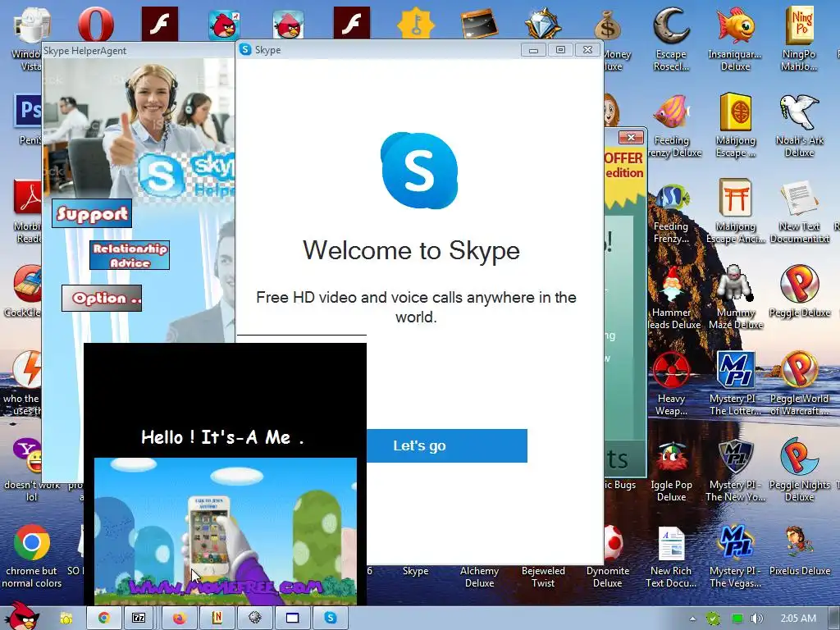The image size is (840, 630).
Task: Select the Bejeweled Twist desktop label
Action: pyautogui.click(x=543, y=577)
